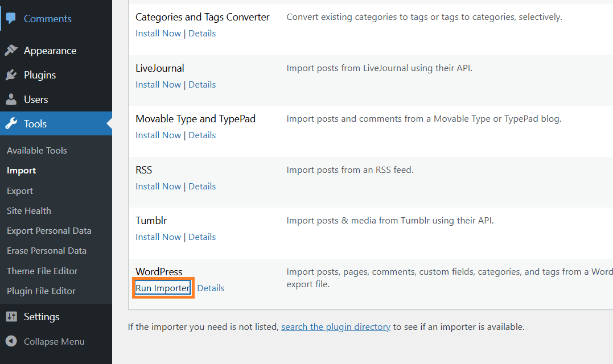Click 'Import posts from an RSS feed.' description
The width and height of the screenshot is (613, 364).
click(x=350, y=170)
